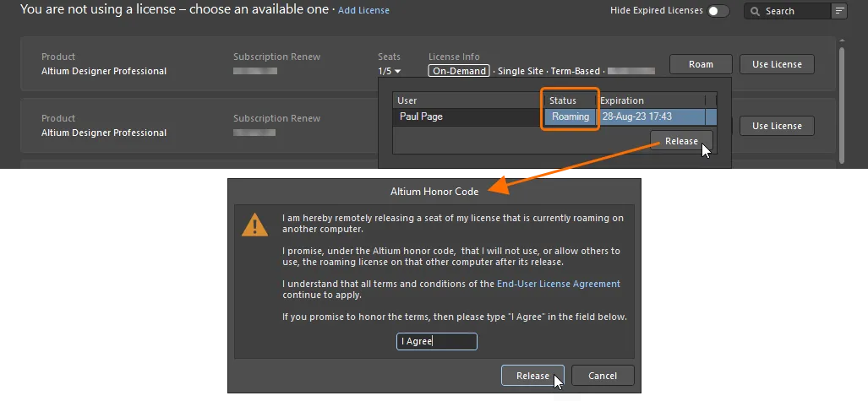This screenshot has width=868, height=401.
Task: Open the End-User License Agreement link
Action: click(x=559, y=284)
